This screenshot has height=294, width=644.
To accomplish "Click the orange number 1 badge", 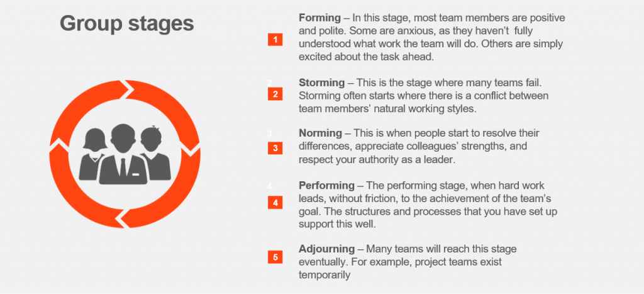I will coord(275,40).
